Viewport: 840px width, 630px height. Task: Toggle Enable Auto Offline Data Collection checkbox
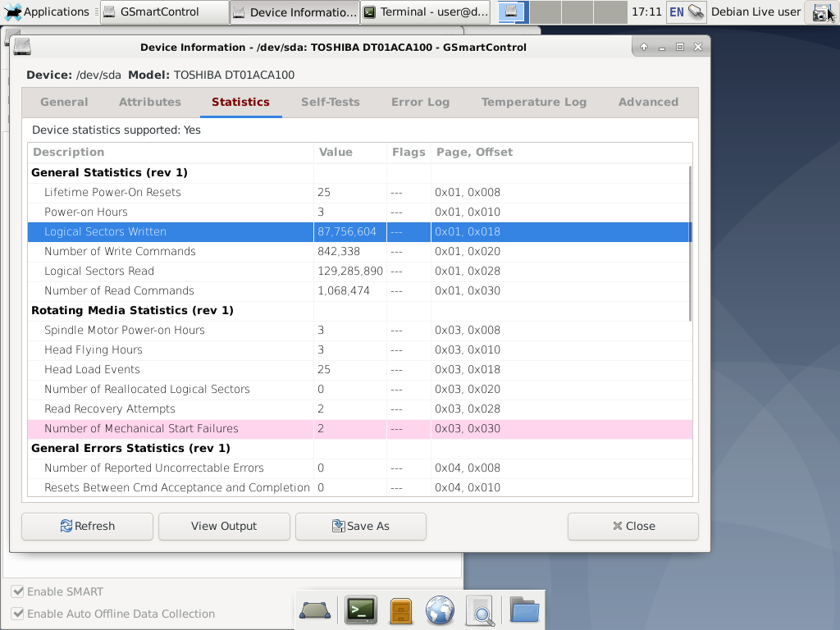(18, 614)
